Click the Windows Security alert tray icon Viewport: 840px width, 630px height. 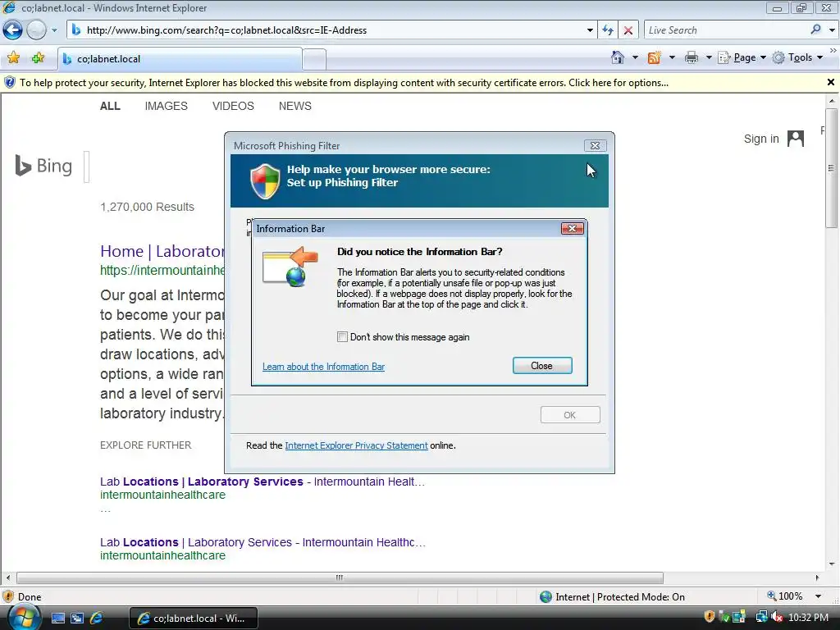(x=709, y=617)
